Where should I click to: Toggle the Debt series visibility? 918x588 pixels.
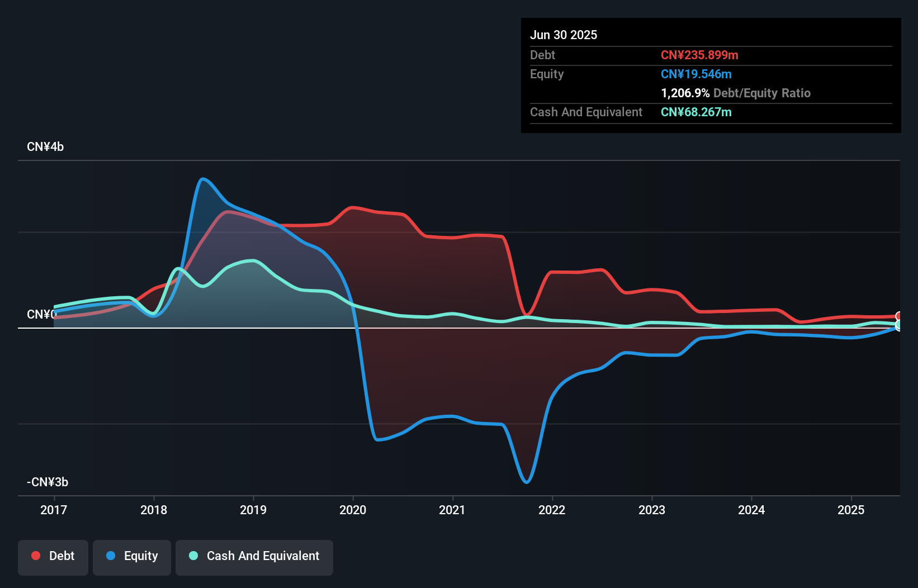(53, 556)
